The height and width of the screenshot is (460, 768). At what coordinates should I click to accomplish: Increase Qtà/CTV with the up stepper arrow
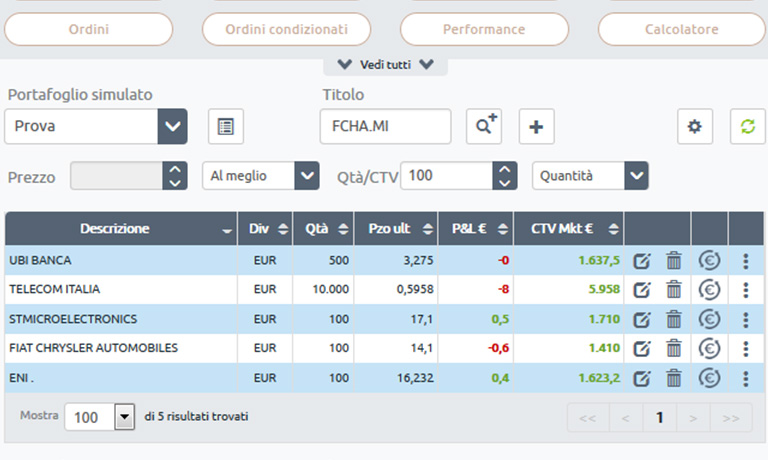505,169
